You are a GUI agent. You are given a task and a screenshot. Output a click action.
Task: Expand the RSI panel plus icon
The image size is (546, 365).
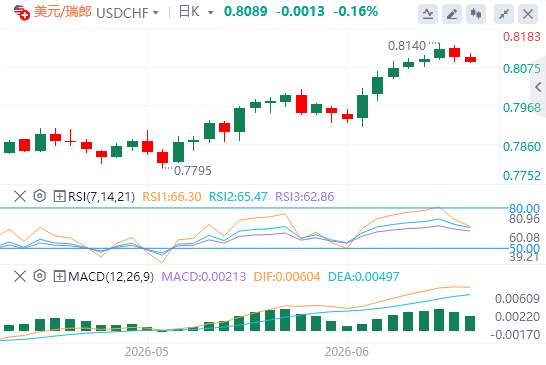[x=60, y=196]
